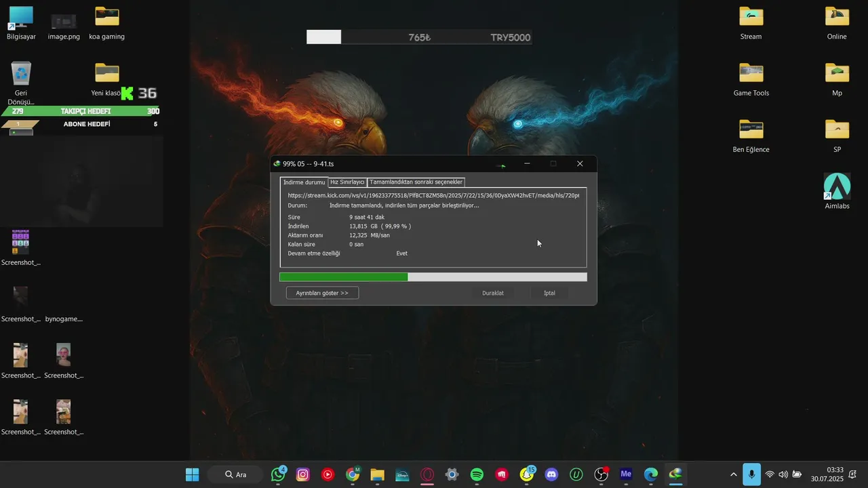The image size is (868, 488).
Task: Open YouTube Music taskbar icon
Action: [x=328, y=474]
